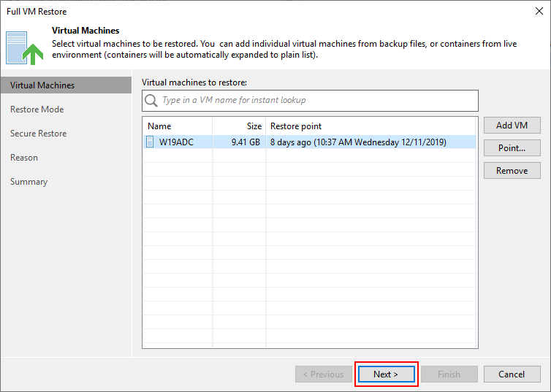Sort the list by Name column header
Image resolution: width=551 pixels, height=392 pixels.
tap(178, 126)
